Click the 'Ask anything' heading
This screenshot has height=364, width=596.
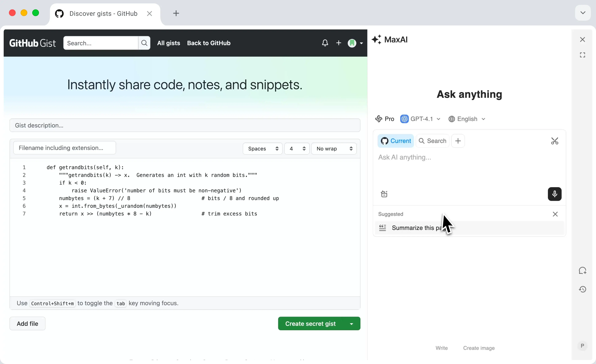(x=469, y=94)
